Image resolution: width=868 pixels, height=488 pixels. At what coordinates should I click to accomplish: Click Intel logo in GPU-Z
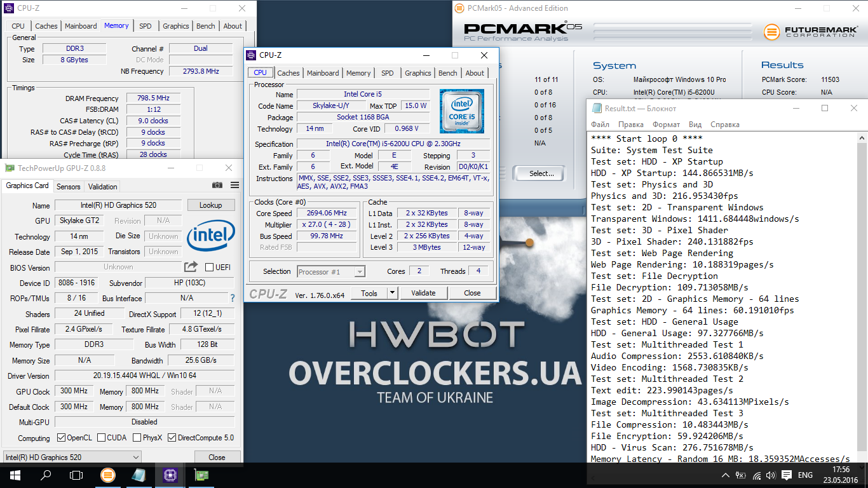(x=211, y=236)
